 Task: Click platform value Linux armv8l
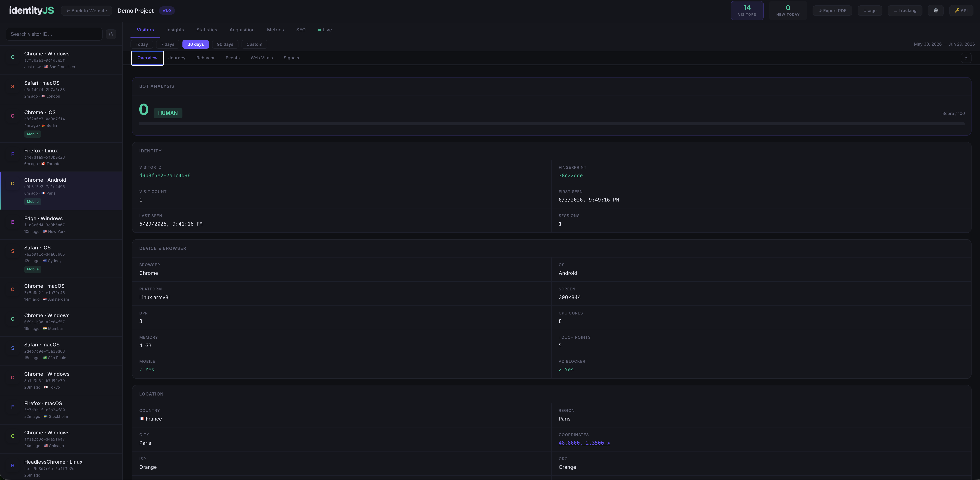pyautogui.click(x=155, y=297)
